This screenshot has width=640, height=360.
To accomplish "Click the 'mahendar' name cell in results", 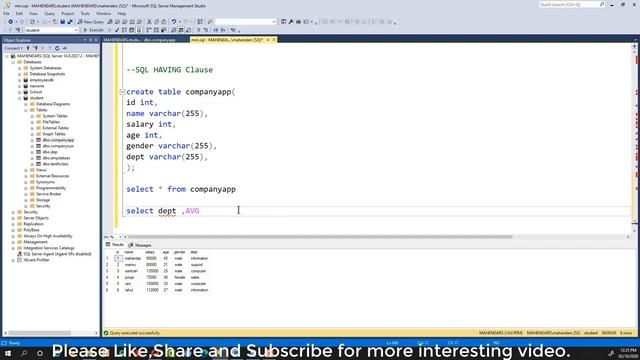I will 133,258.
